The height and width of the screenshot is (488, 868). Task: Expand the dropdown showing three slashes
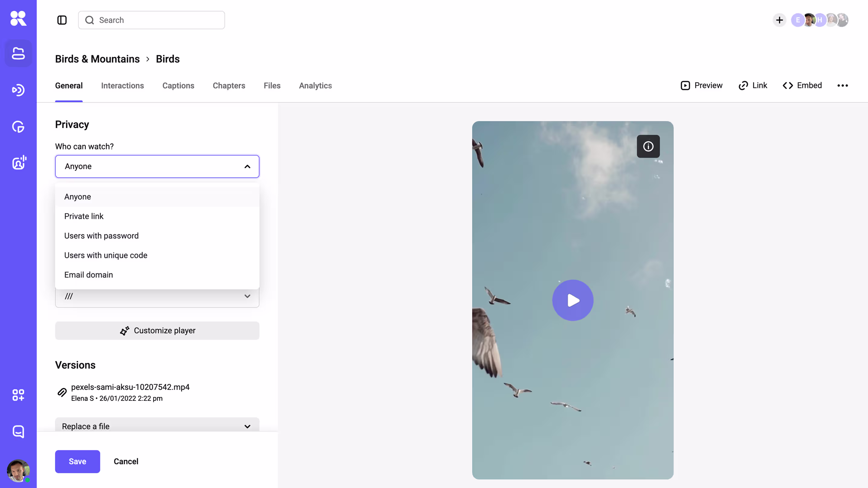(157, 297)
